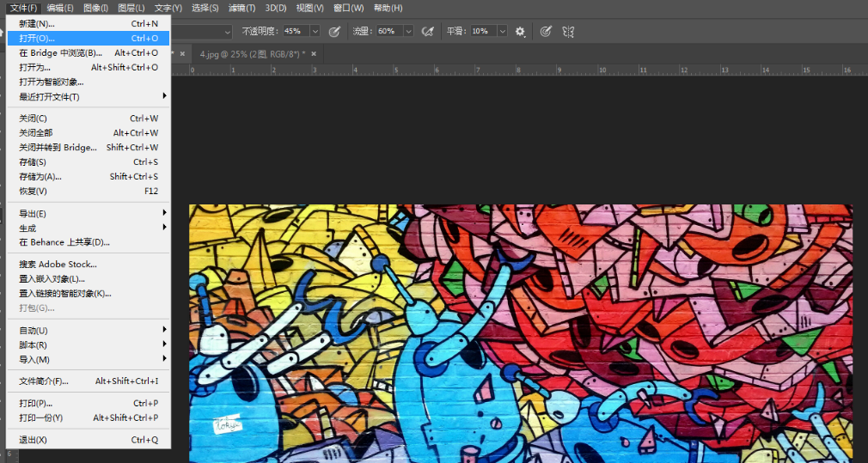Choose 置入链接的智能对象(K)...

tap(88, 293)
